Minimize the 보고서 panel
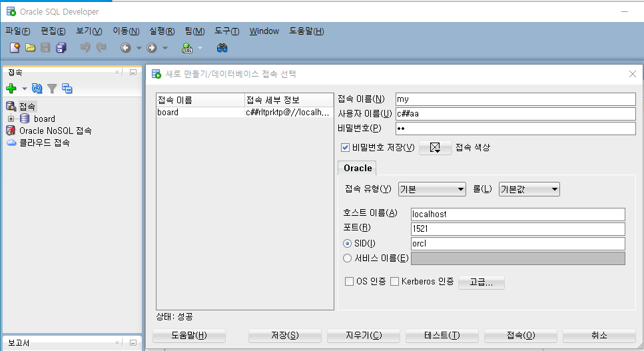Image resolution: width=644 pixels, height=351 pixels. (x=133, y=342)
